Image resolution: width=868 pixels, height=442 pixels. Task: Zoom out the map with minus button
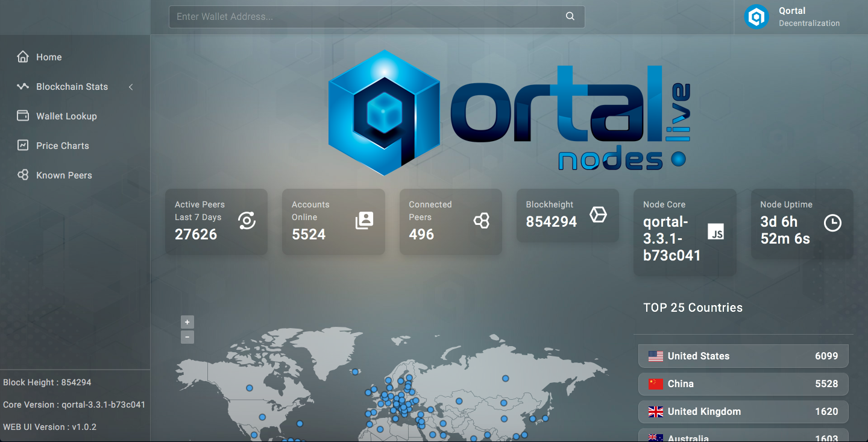pos(187,337)
